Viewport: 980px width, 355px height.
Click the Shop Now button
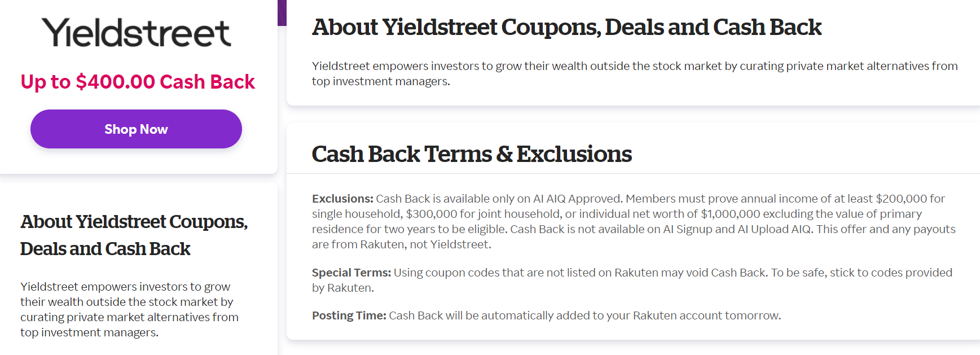coord(136,129)
